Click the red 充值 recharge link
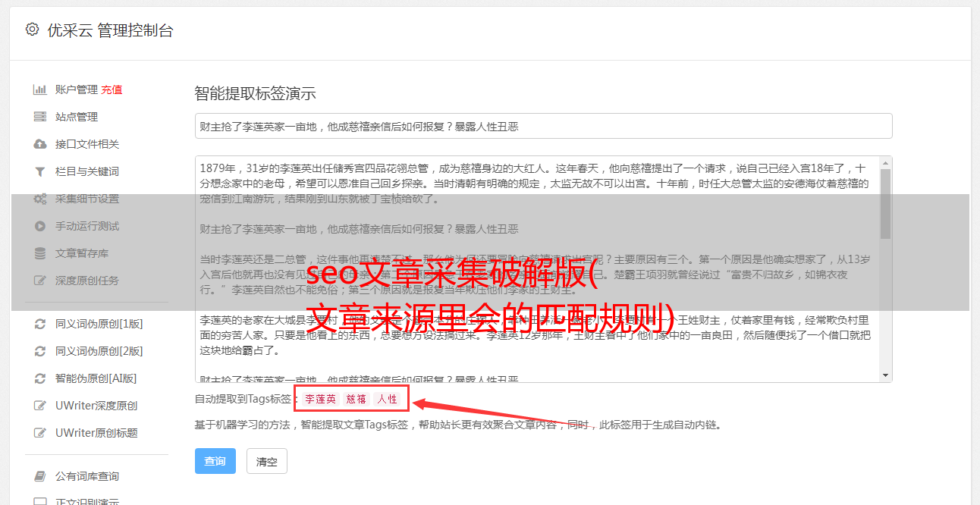 [112, 89]
